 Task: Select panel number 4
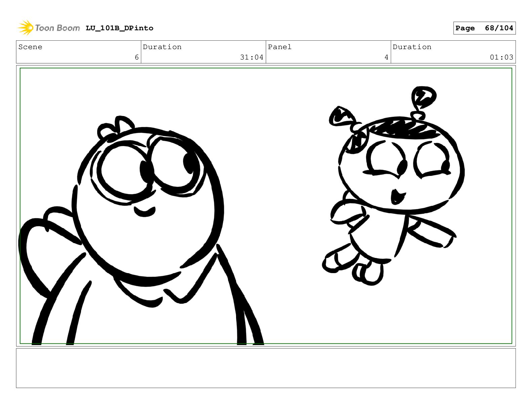[x=386, y=58]
